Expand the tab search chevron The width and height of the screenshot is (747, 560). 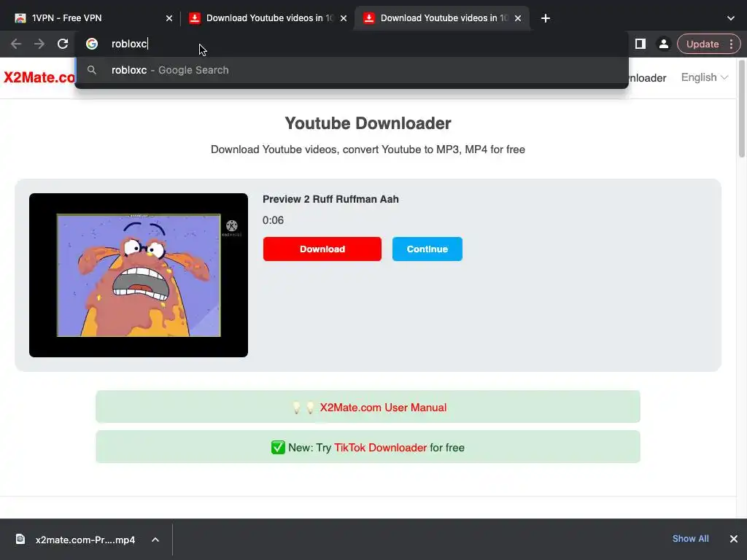click(731, 18)
